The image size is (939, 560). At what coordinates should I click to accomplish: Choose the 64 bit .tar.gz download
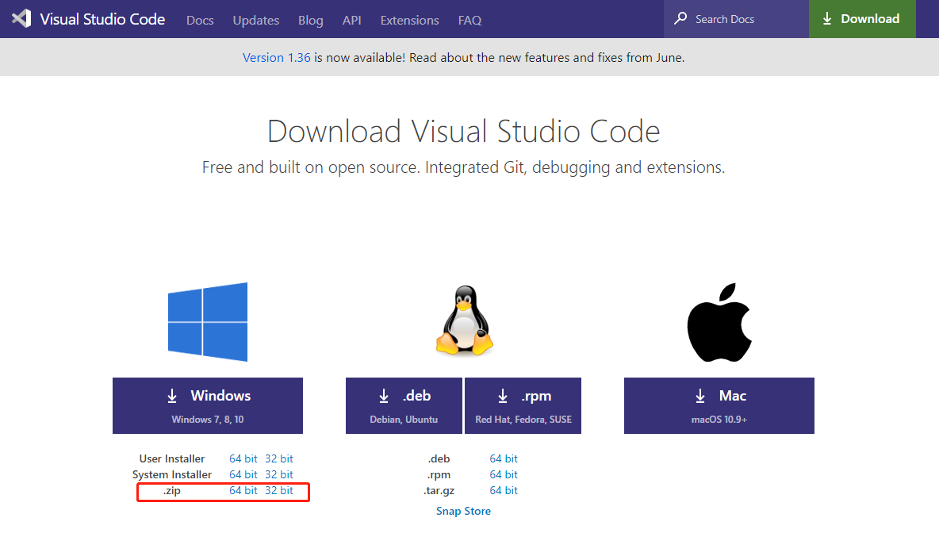(504, 491)
